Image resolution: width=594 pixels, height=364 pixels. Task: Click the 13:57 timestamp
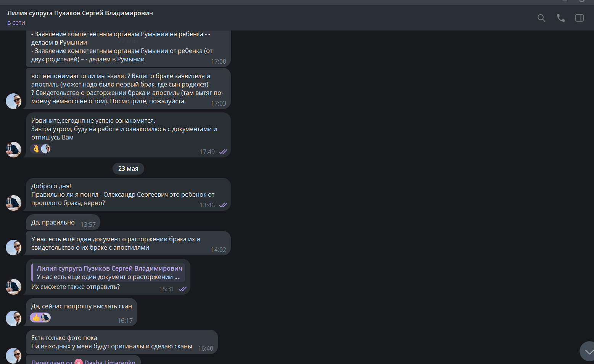88,224
